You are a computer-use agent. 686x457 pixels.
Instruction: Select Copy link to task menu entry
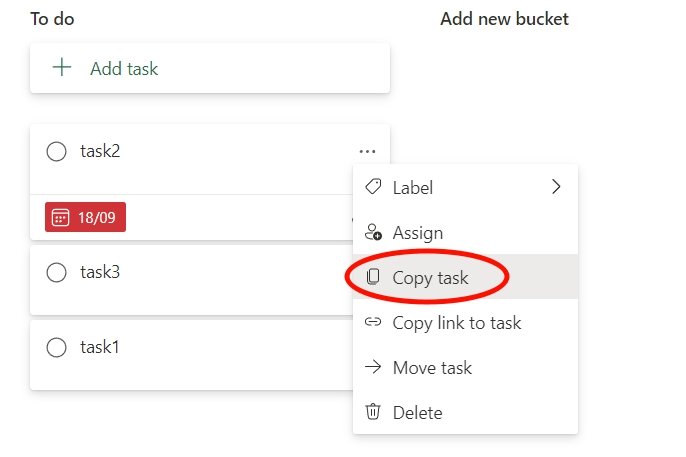point(457,322)
